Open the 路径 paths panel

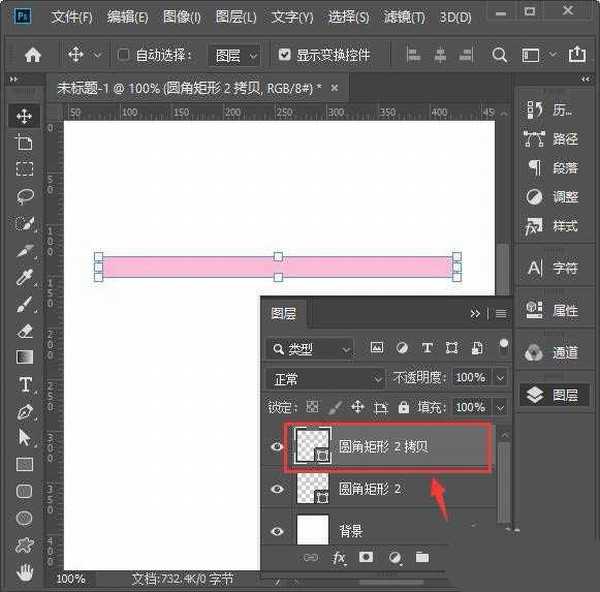point(551,139)
